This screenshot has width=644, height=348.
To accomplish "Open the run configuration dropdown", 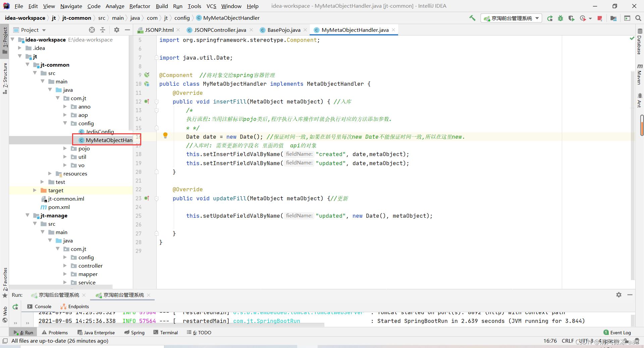I will tap(511, 18).
